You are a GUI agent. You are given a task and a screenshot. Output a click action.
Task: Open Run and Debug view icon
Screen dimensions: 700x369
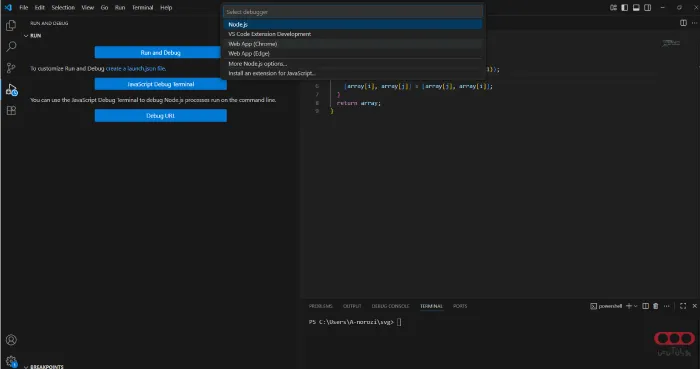tap(11, 89)
